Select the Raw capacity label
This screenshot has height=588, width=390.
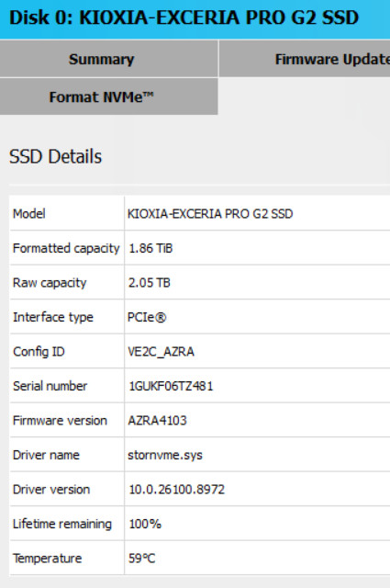pyautogui.click(x=50, y=283)
